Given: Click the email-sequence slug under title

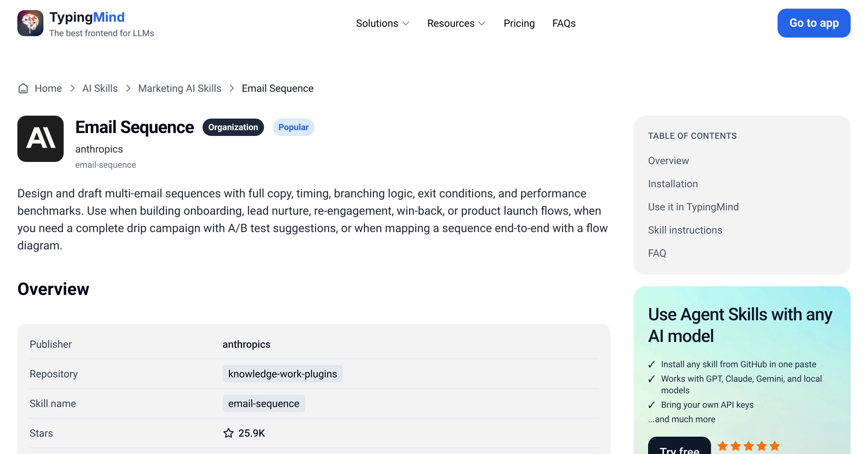Looking at the screenshot, I should [106, 165].
